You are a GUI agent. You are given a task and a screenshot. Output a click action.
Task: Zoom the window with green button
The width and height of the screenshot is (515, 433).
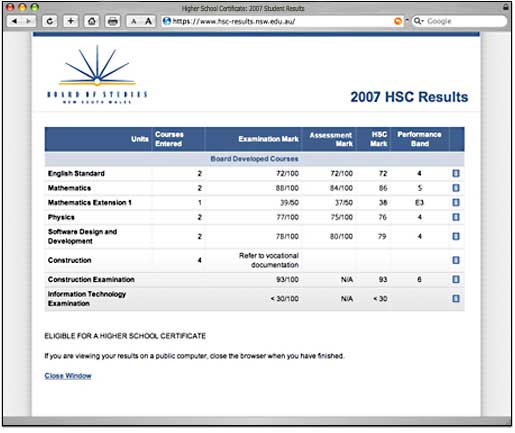click(35, 7)
